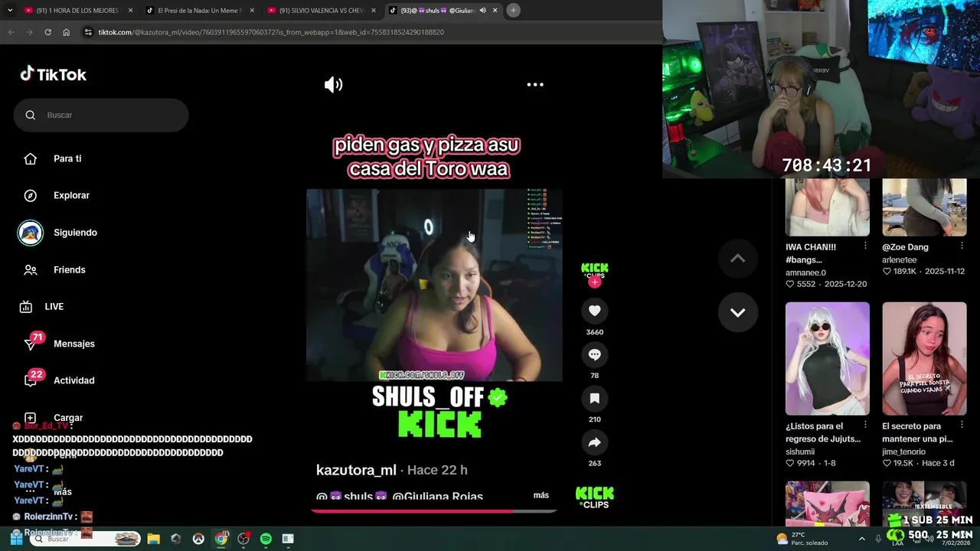The height and width of the screenshot is (551, 980).
Task: Show hidden system tray icons
Action: pos(861,539)
